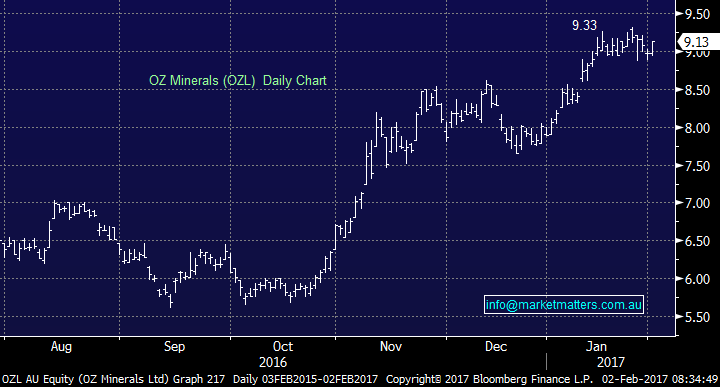Click the 2016 year label
Screen dimensions: 720x387
pyautogui.click(x=273, y=363)
